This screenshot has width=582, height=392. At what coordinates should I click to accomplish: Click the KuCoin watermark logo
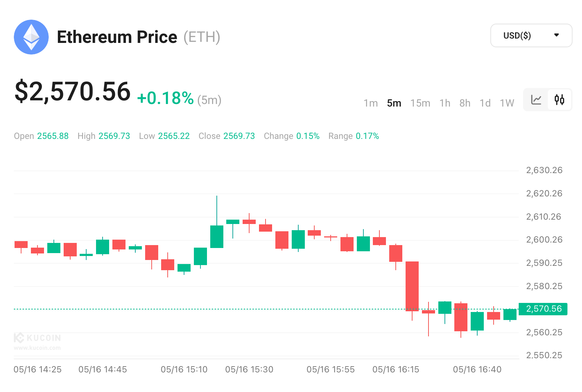pos(37,338)
